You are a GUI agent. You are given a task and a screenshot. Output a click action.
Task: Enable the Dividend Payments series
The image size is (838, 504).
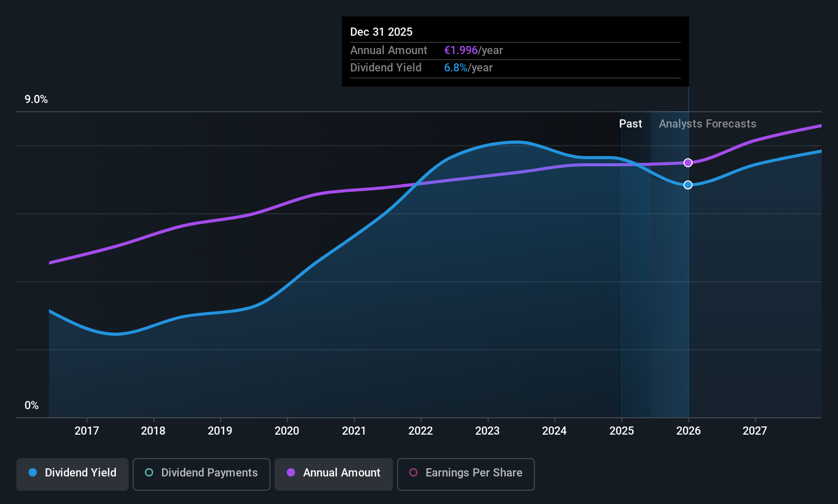pos(202,474)
